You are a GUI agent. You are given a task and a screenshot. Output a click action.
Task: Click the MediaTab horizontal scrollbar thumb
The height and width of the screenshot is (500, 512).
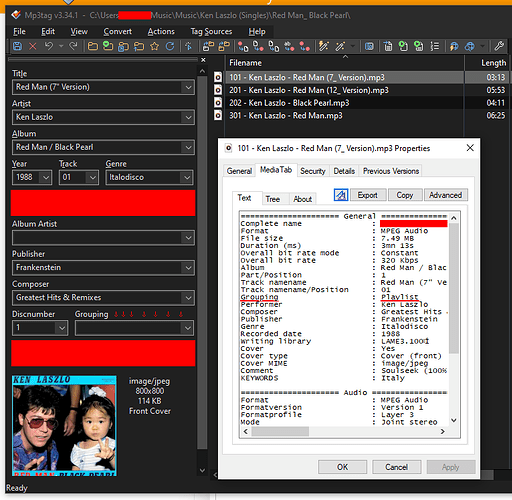tap(280, 432)
